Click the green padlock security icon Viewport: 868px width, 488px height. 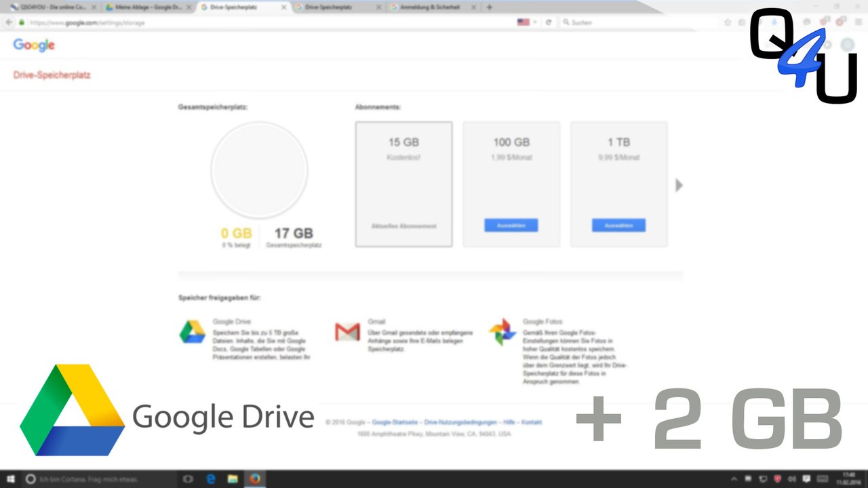(x=22, y=22)
